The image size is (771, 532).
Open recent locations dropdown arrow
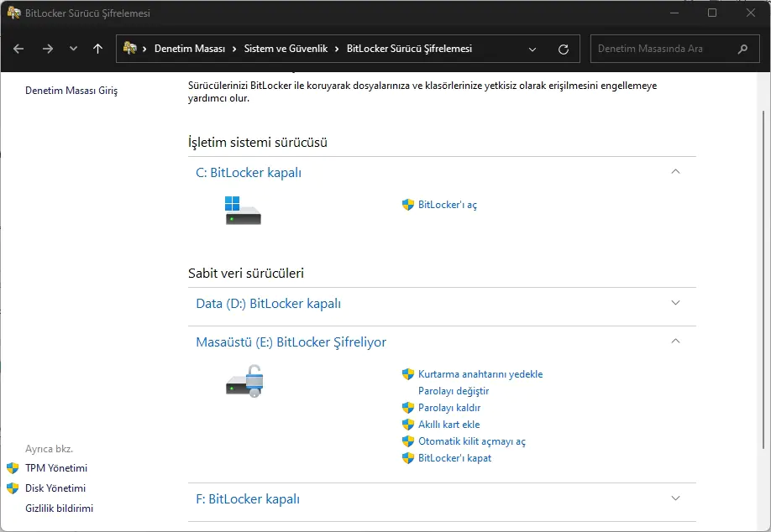[73, 49]
